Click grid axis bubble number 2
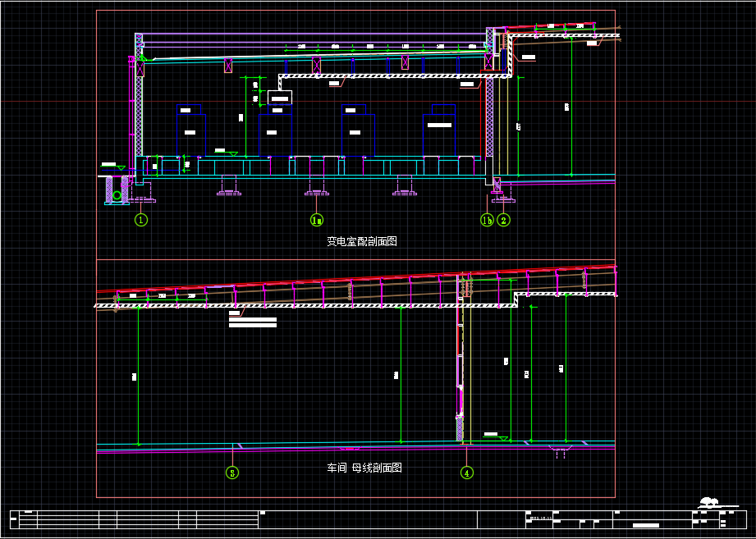The image size is (756, 539). (x=504, y=219)
